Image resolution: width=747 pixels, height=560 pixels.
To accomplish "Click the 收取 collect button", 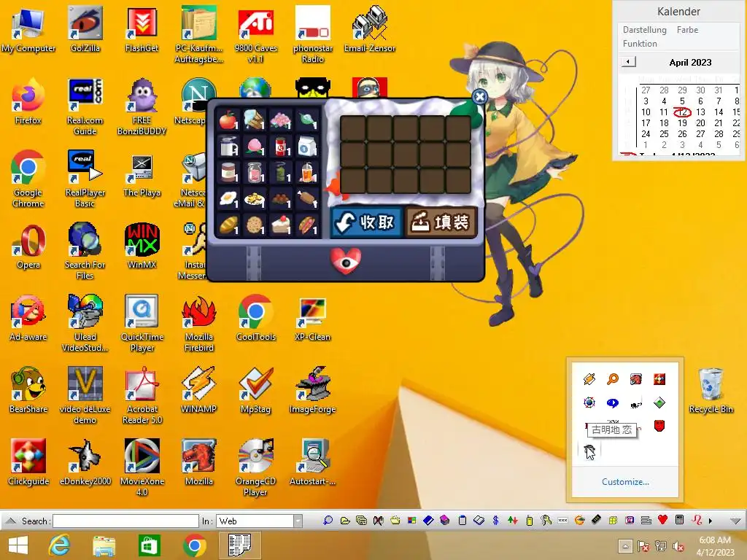I will tap(367, 222).
